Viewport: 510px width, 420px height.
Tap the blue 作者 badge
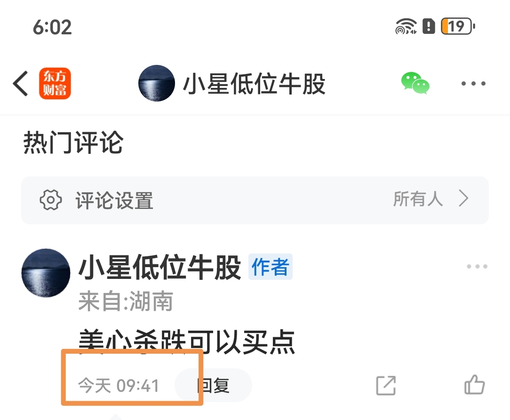click(x=270, y=267)
